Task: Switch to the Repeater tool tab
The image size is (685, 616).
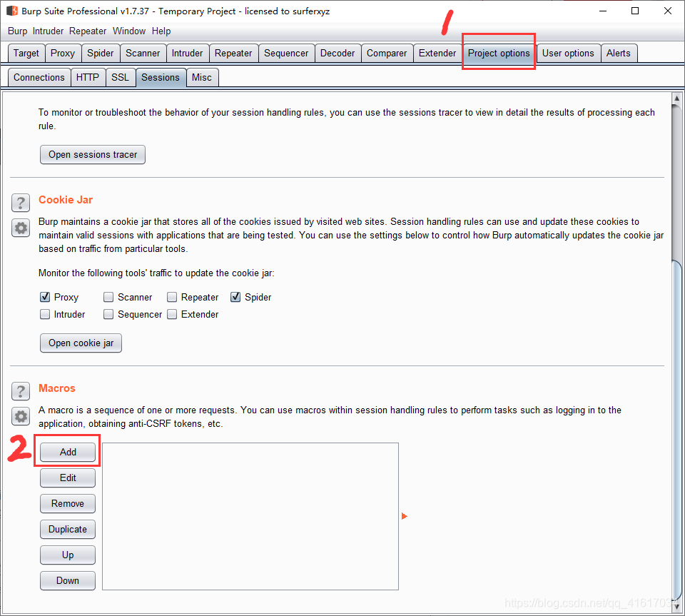Action: point(233,54)
